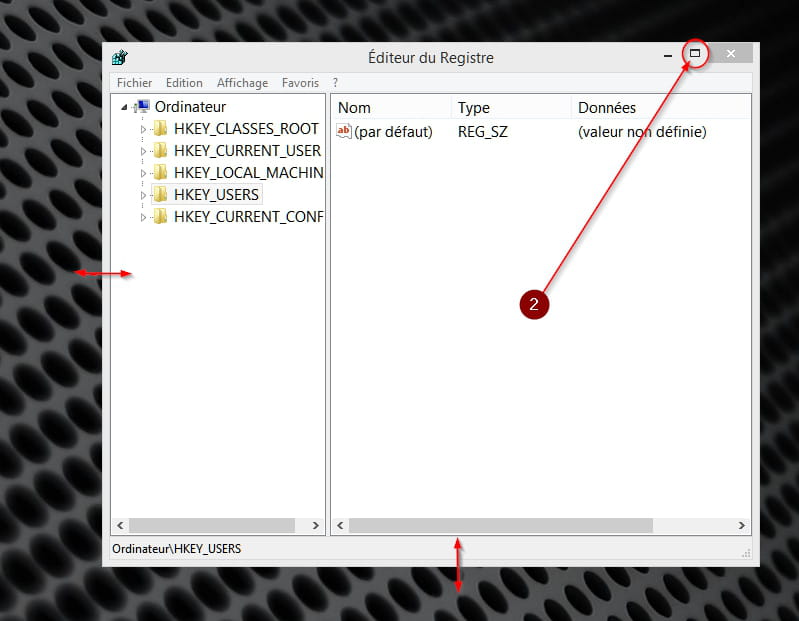Viewport: 799px width, 621px height.
Task: Expand the HKEY_USERS key
Action: [x=143, y=195]
